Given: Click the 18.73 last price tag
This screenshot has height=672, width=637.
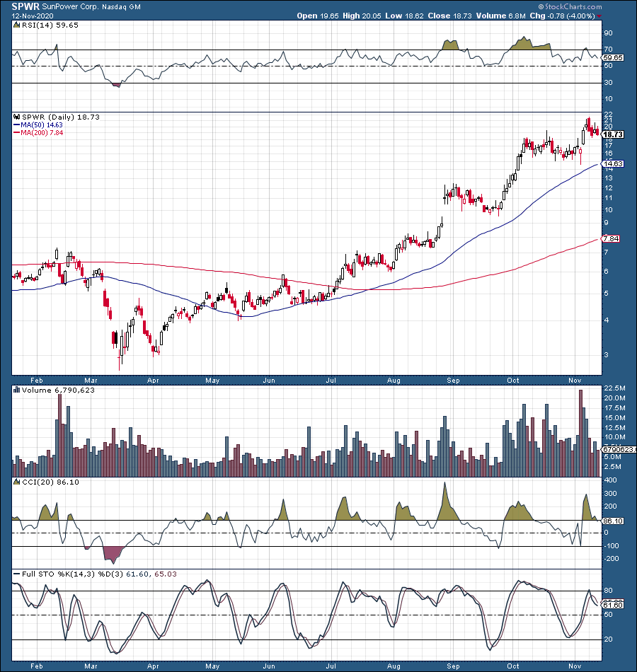Looking at the screenshot, I should (613, 134).
